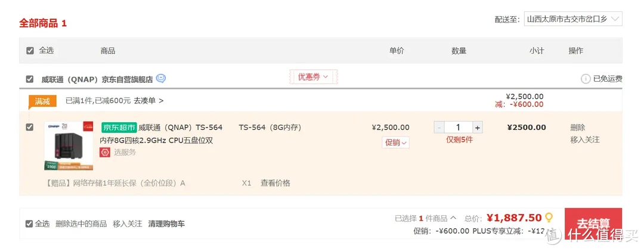Click the yellow lightbulb icon beside total
Viewport: 644px width, 251px height.
549,217
